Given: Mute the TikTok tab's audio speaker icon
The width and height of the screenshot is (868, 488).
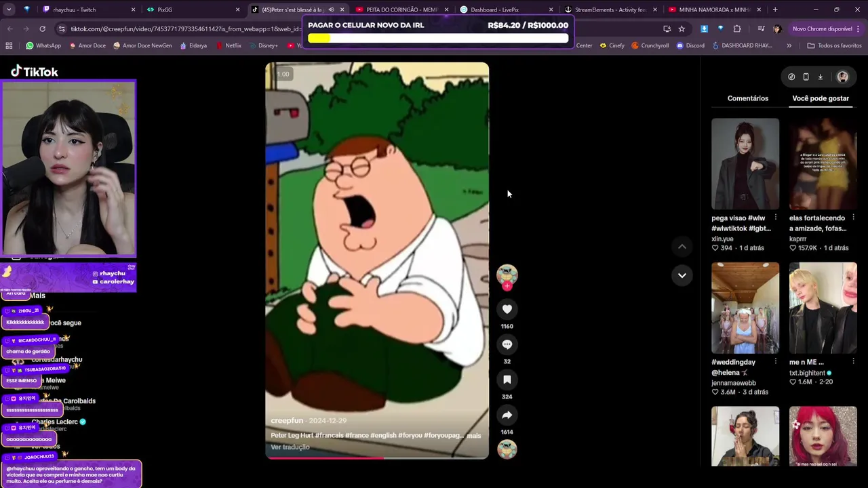Looking at the screenshot, I should tap(331, 9).
